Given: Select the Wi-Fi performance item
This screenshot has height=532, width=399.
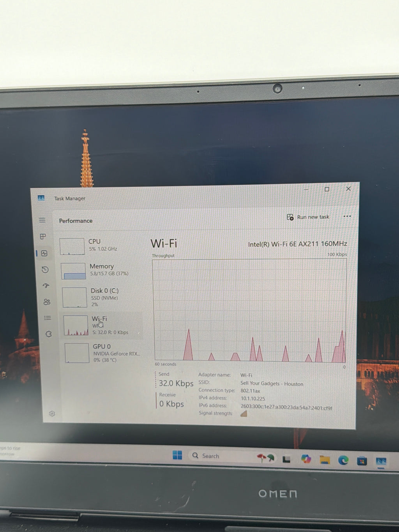Looking at the screenshot, I should click(x=102, y=325).
